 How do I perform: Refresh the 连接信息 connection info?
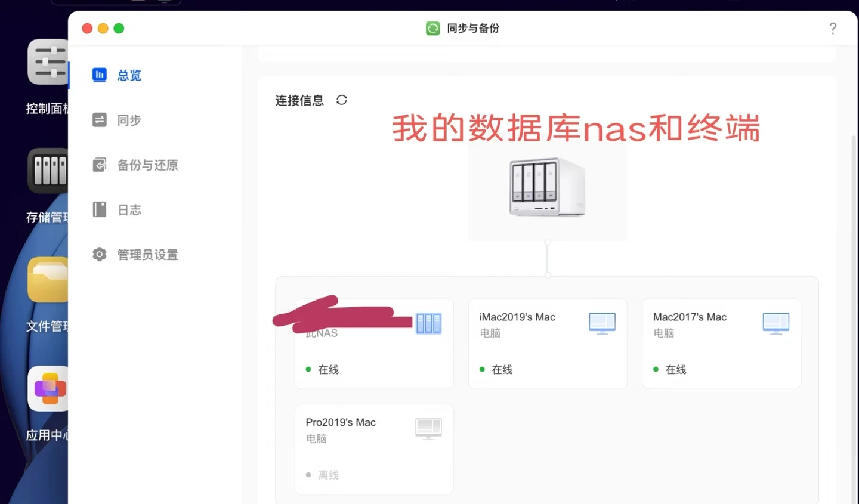341,100
